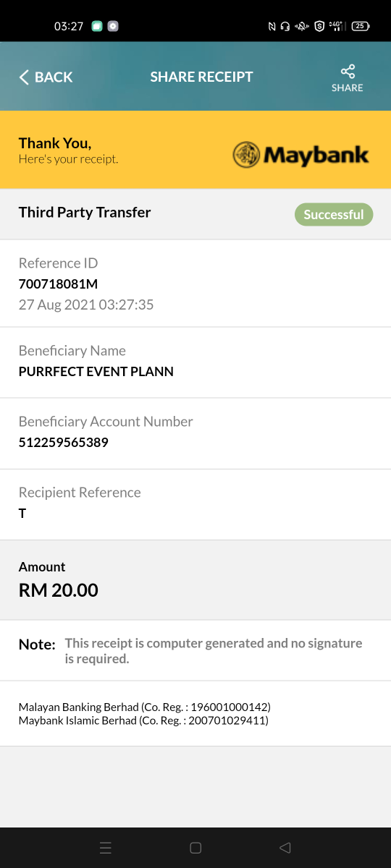Tap the Successful status badge

pyautogui.click(x=334, y=215)
